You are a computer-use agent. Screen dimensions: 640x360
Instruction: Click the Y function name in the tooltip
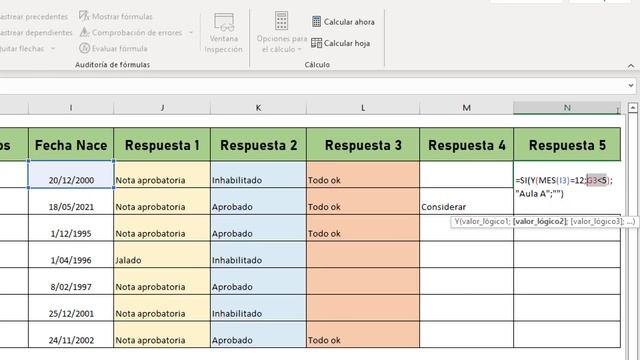[x=457, y=222]
